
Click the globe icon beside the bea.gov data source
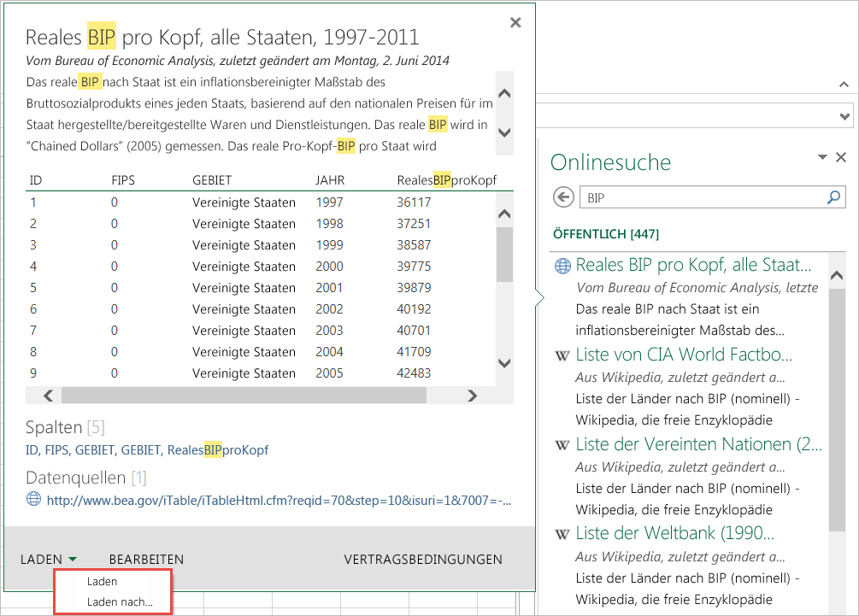(34, 499)
